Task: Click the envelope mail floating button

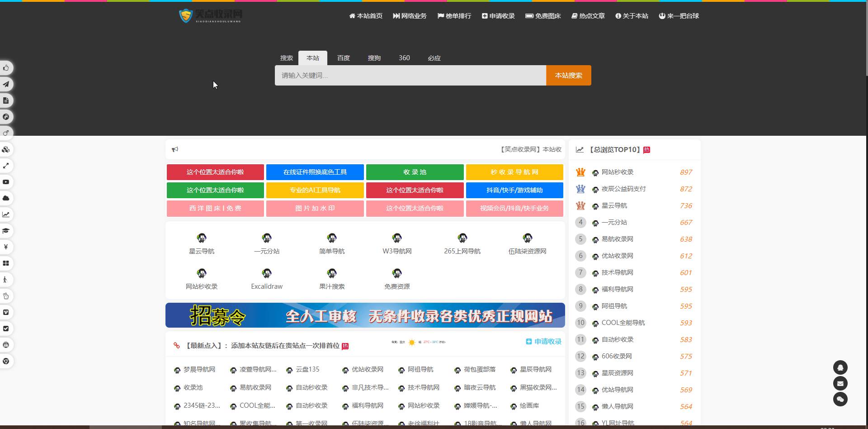Action: point(840,383)
